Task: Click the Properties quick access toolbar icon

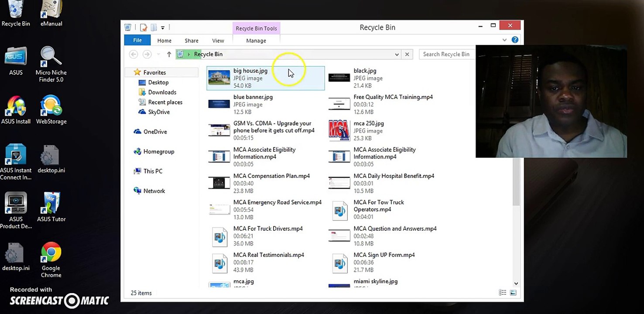Action: click(144, 27)
